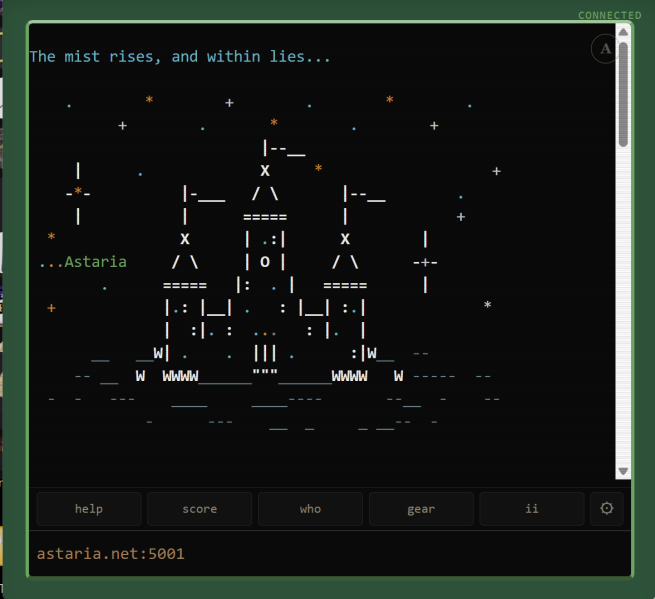Grab the terminal scrollbar thumb
The image size is (655, 599).
(x=623, y=94)
